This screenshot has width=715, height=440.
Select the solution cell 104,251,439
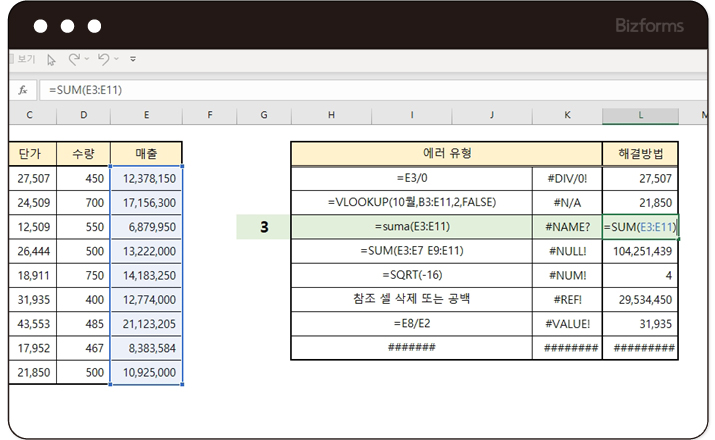pyautogui.click(x=640, y=251)
